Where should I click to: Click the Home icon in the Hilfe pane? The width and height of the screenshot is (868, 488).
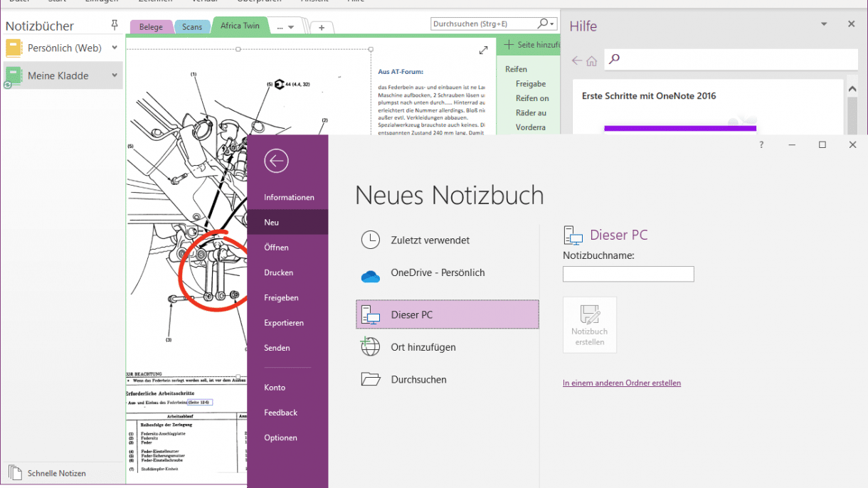pos(591,60)
